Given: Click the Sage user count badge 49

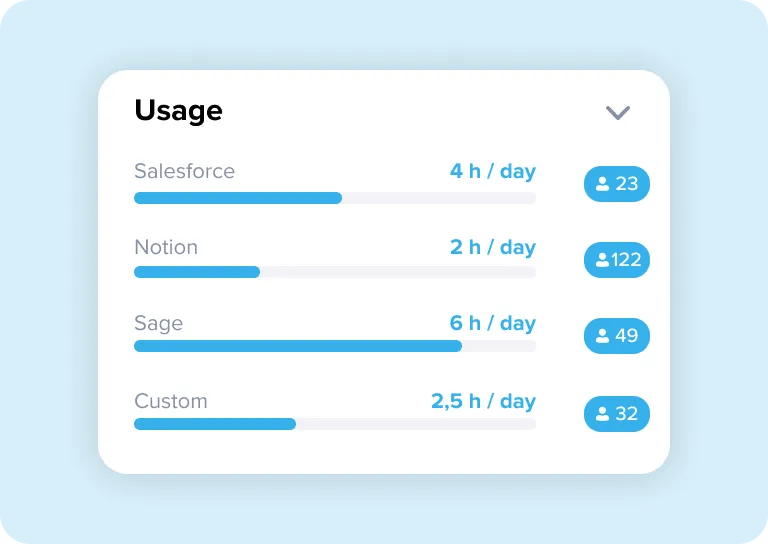Looking at the screenshot, I should (617, 335).
